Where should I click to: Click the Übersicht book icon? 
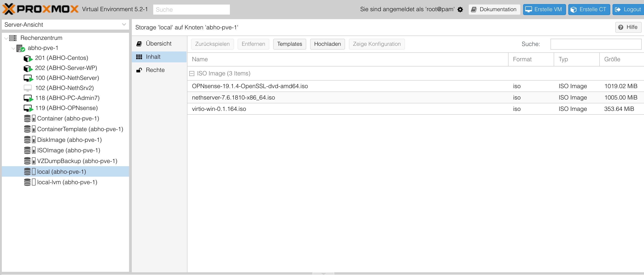point(139,44)
